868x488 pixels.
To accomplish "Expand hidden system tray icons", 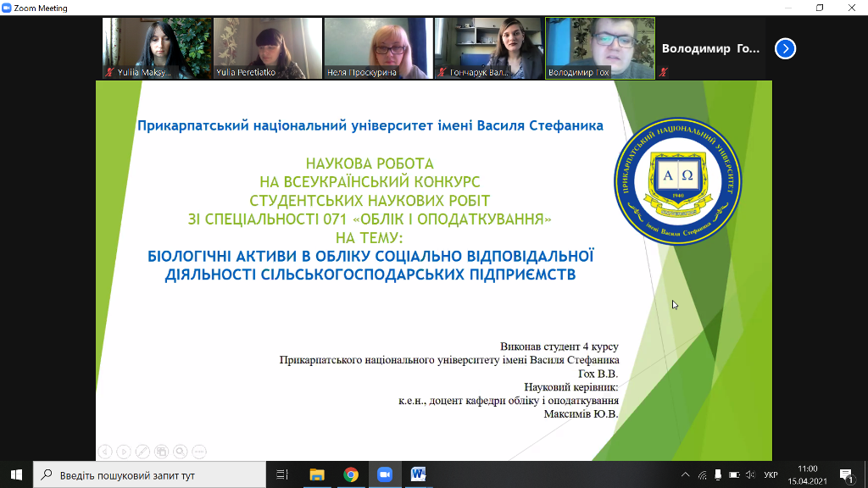I will [686, 474].
